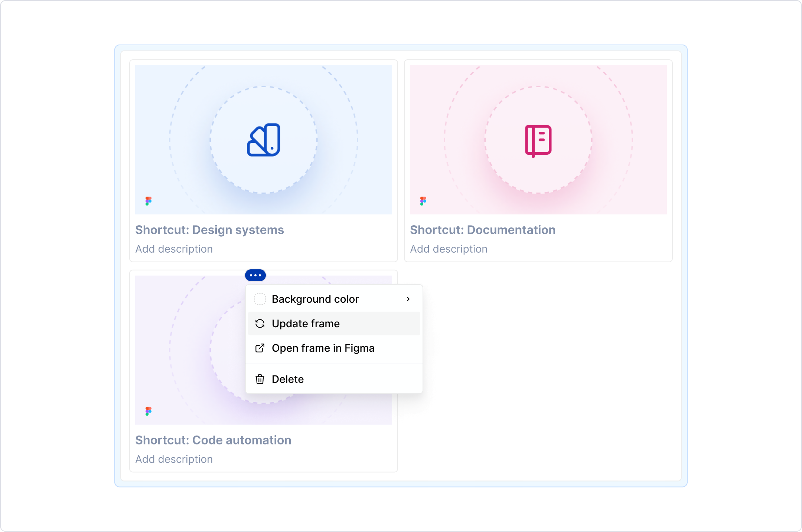
Task: Click Add description under Code automation
Action: click(174, 459)
